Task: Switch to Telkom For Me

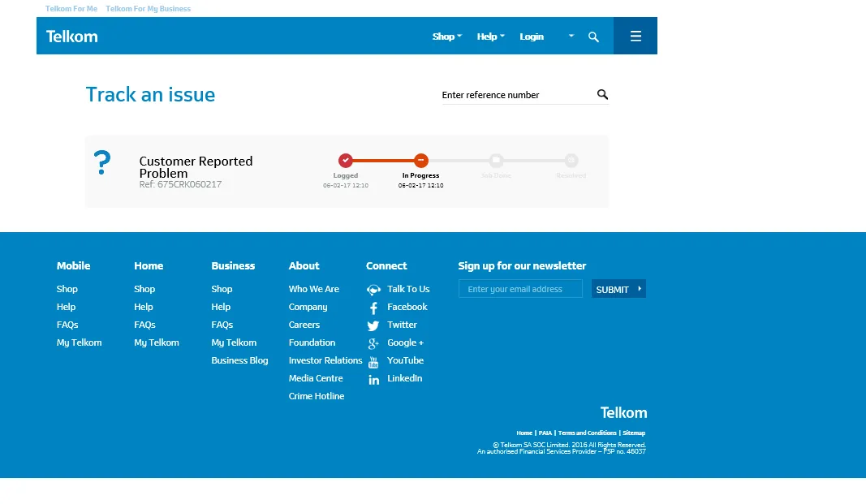Action: (71, 9)
